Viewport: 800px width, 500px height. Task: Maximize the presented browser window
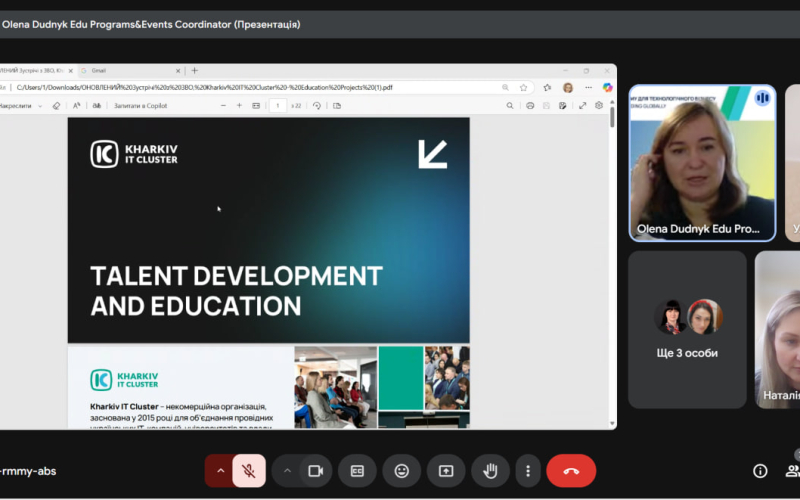586,71
